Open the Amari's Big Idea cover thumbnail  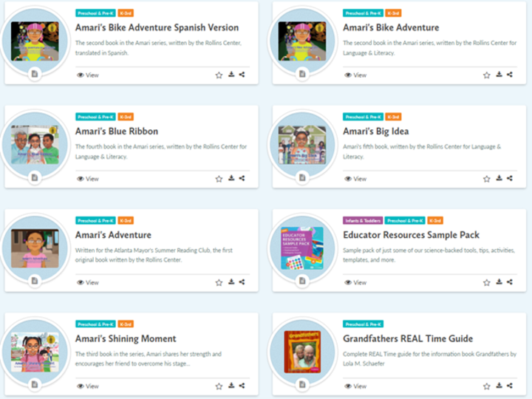coord(302,145)
